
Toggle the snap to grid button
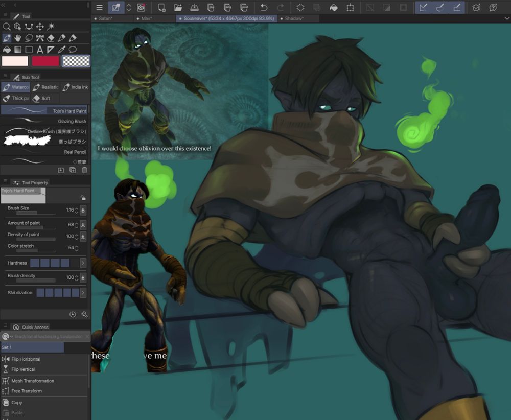pyautogui.click(x=456, y=8)
